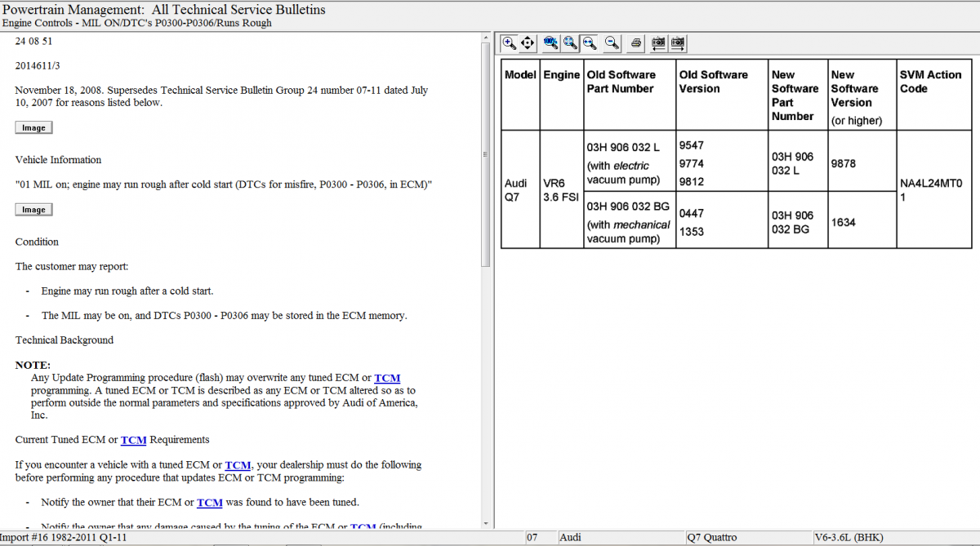The width and height of the screenshot is (980, 546).
Task: Click old version '9774' value
Action: [x=692, y=163]
